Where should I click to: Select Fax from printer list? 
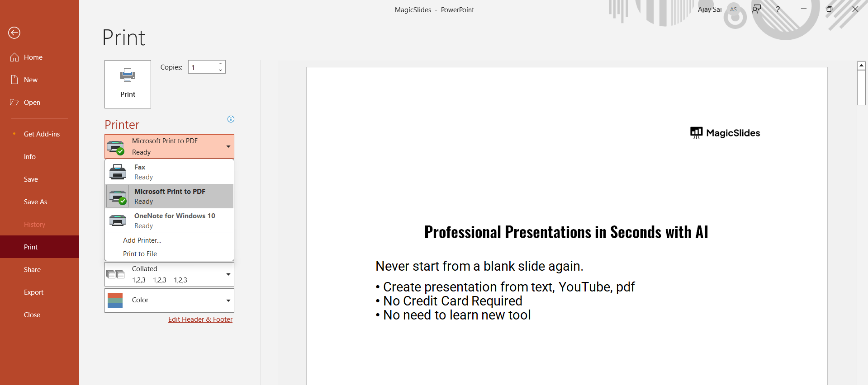(169, 172)
